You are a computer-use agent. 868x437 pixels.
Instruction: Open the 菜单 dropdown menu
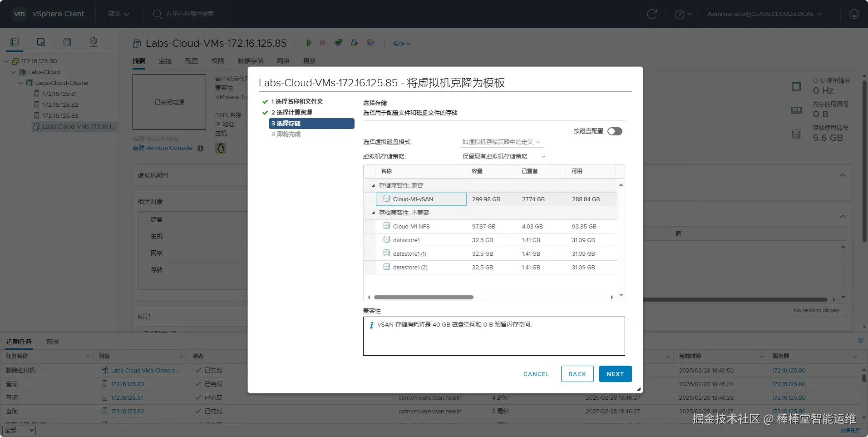coord(118,14)
